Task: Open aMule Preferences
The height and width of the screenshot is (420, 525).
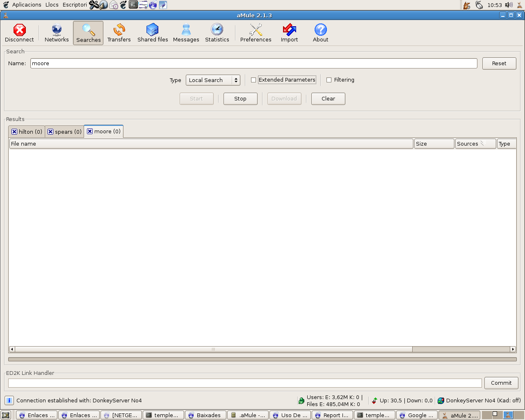Action: (256, 33)
